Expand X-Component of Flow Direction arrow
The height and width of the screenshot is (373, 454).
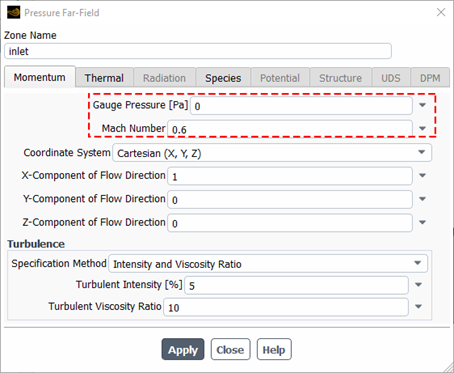click(422, 175)
